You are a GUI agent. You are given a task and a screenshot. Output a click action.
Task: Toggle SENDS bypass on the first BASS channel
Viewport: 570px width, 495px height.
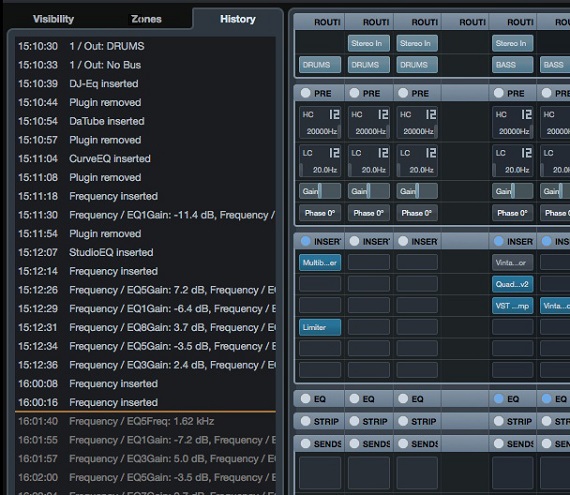[x=498, y=443]
